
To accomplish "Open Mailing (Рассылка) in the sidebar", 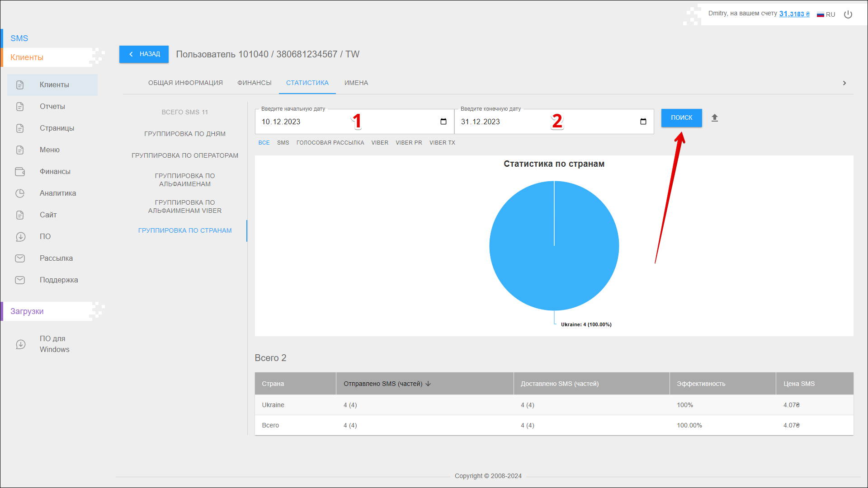I will pos(56,258).
